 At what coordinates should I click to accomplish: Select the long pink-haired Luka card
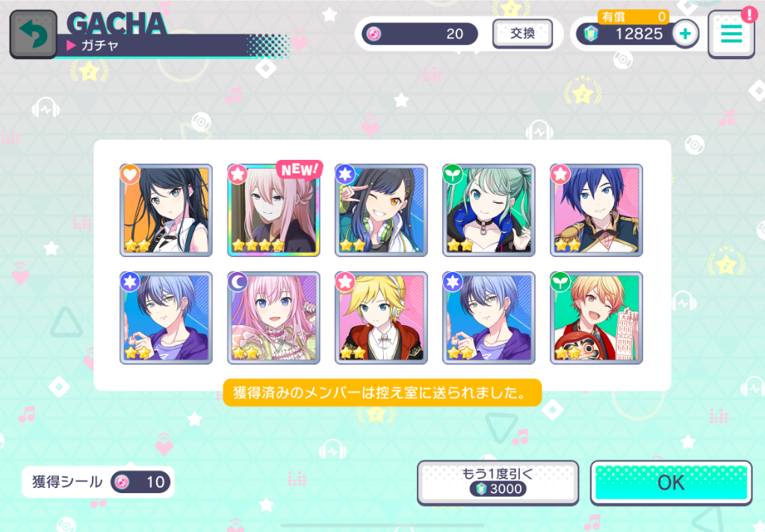(273, 318)
